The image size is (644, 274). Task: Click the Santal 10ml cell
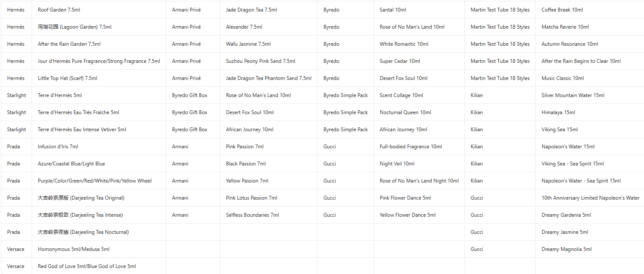(x=393, y=10)
